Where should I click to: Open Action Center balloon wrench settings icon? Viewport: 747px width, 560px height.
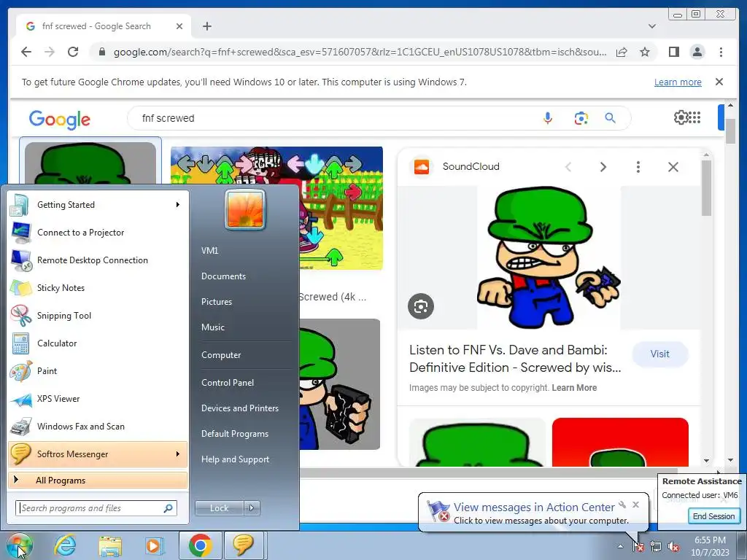622,505
